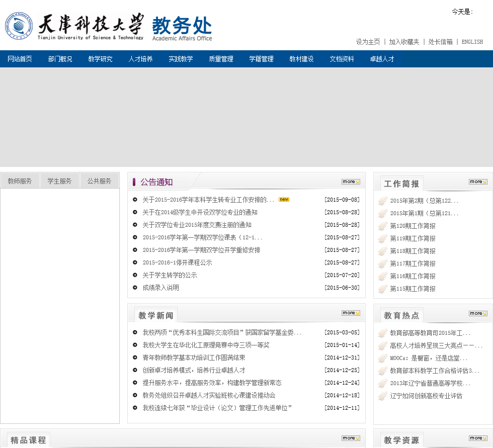The height and width of the screenshot is (448, 493).
Task: Click date [2015-03-05] in 教学新闻
Action: pyautogui.click(x=342, y=332)
